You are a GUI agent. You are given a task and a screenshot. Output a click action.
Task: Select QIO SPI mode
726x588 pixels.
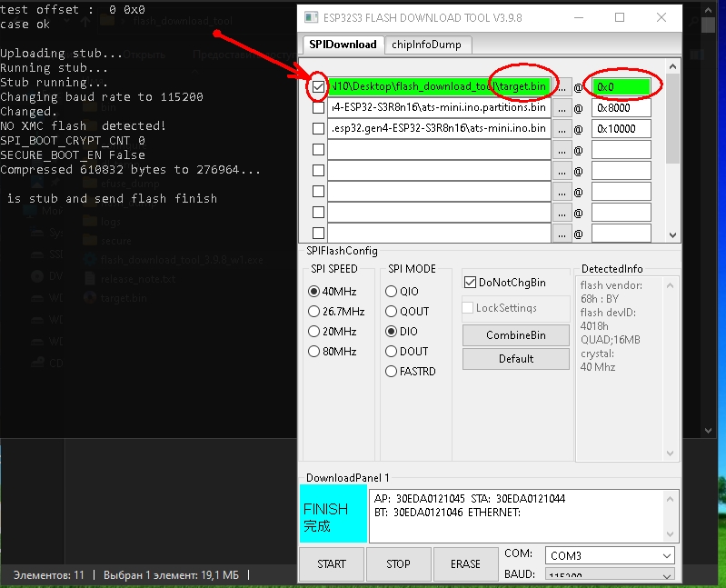point(402,291)
